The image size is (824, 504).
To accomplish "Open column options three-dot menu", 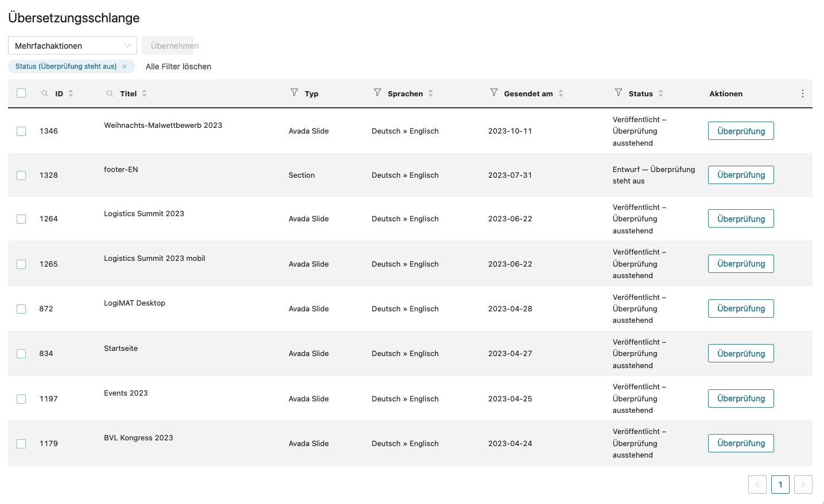I will point(803,93).
